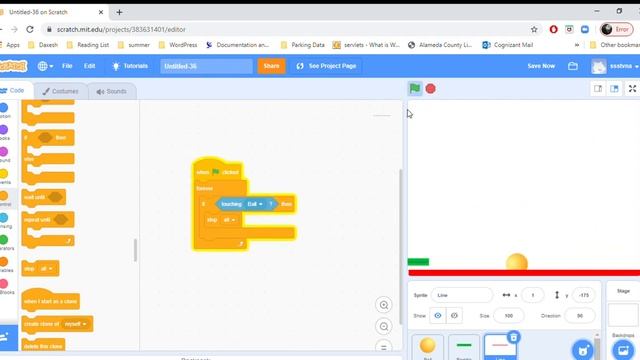Open the language globe menu
The image size is (640, 360).
pos(45,66)
